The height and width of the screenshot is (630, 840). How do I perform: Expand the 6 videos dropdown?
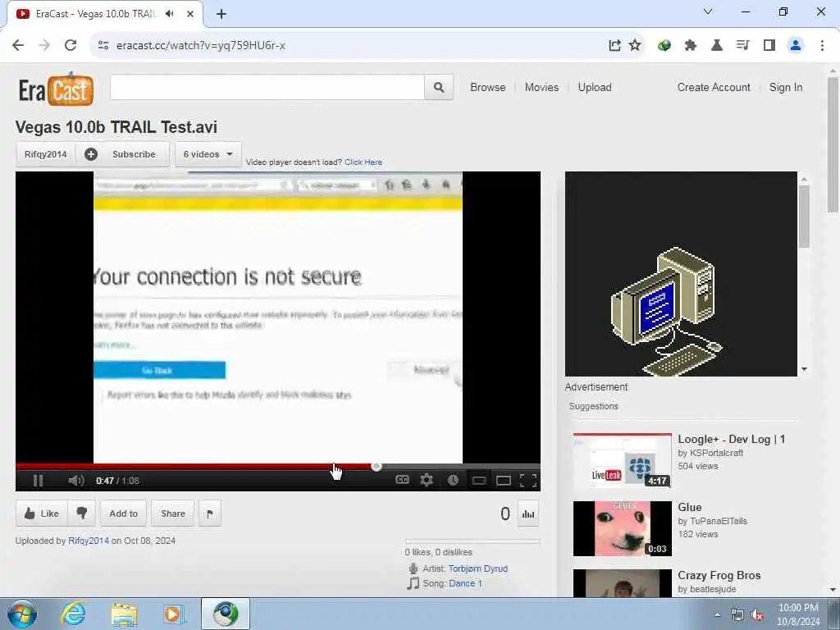(208, 154)
